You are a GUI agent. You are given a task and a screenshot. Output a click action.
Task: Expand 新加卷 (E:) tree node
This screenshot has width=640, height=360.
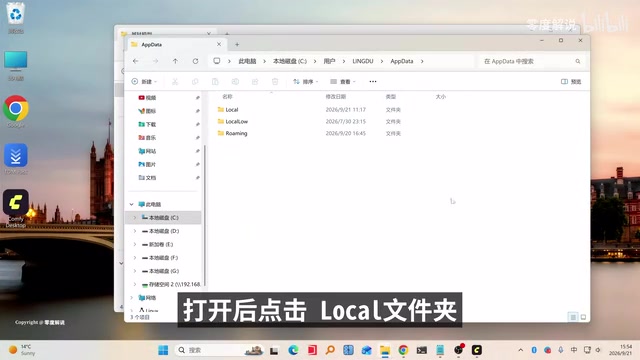pyautogui.click(x=135, y=244)
